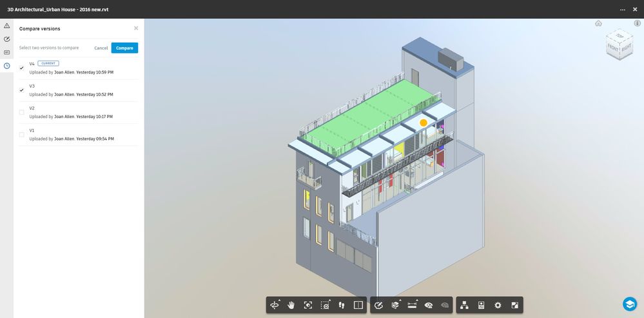644x318 pixels.
Task: Open the Markup tool in the toolbar
Action: click(x=378, y=305)
